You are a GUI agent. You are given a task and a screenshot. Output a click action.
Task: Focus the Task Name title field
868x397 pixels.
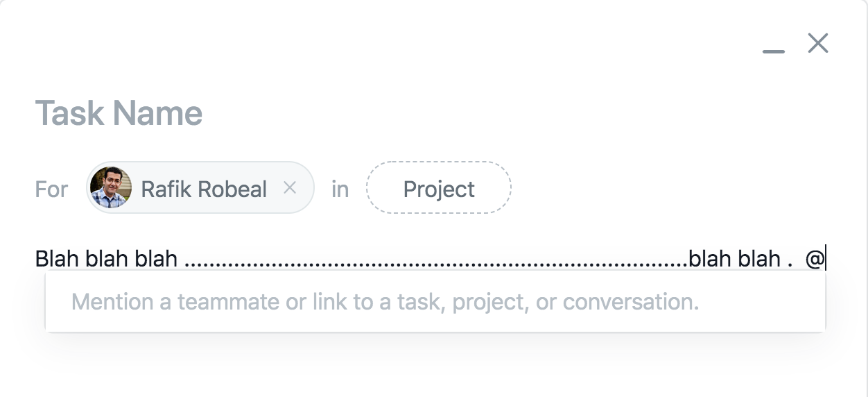[119, 113]
